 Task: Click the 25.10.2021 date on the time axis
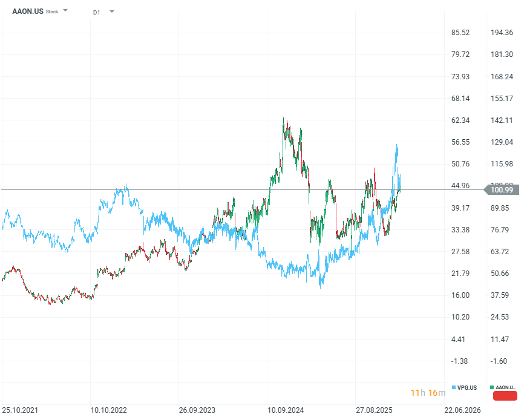[21, 410]
